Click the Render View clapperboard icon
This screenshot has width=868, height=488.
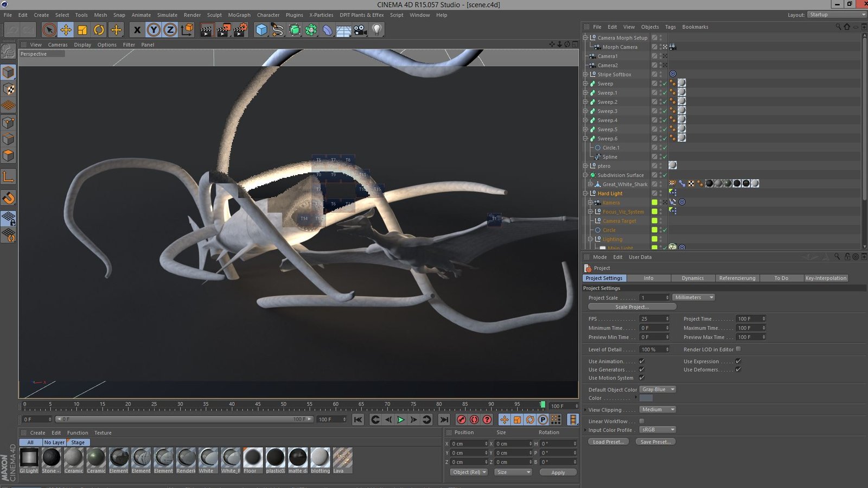click(x=206, y=30)
